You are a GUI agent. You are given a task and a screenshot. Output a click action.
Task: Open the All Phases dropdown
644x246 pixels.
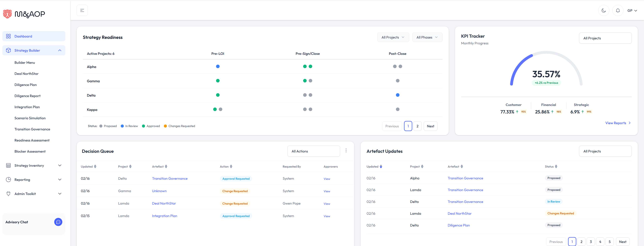click(x=427, y=37)
